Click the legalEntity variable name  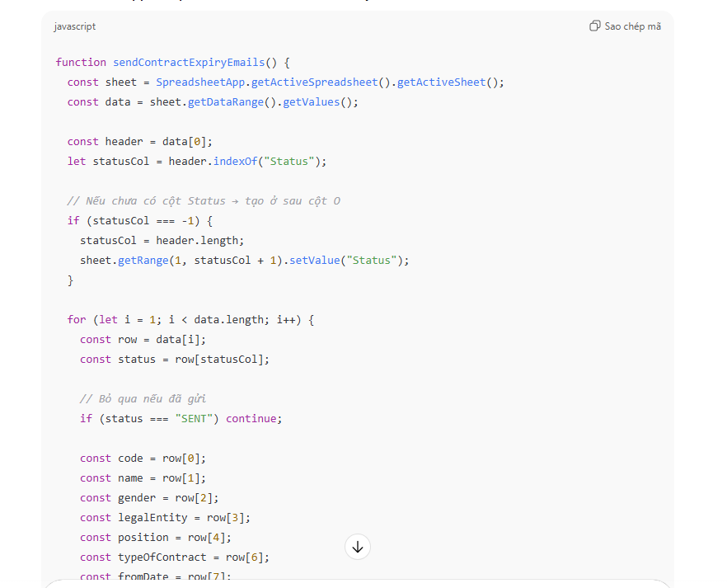pos(159,518)
